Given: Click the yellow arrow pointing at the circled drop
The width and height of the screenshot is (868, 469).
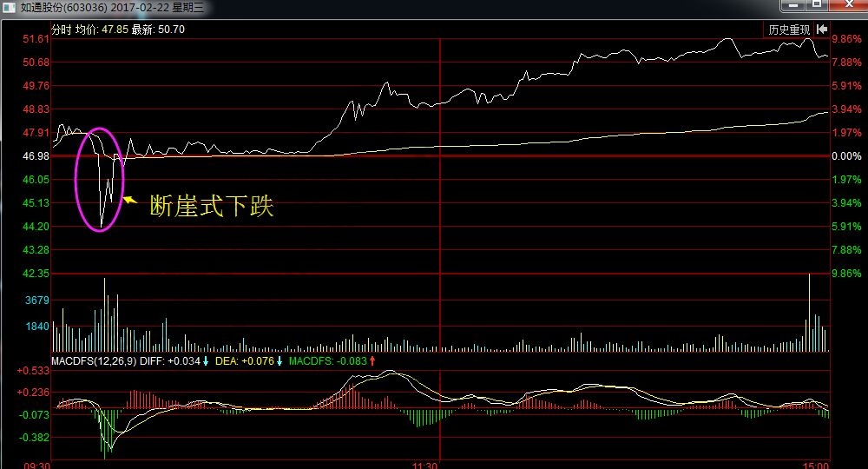Looking at the screenshot, I should coord(129,201).
